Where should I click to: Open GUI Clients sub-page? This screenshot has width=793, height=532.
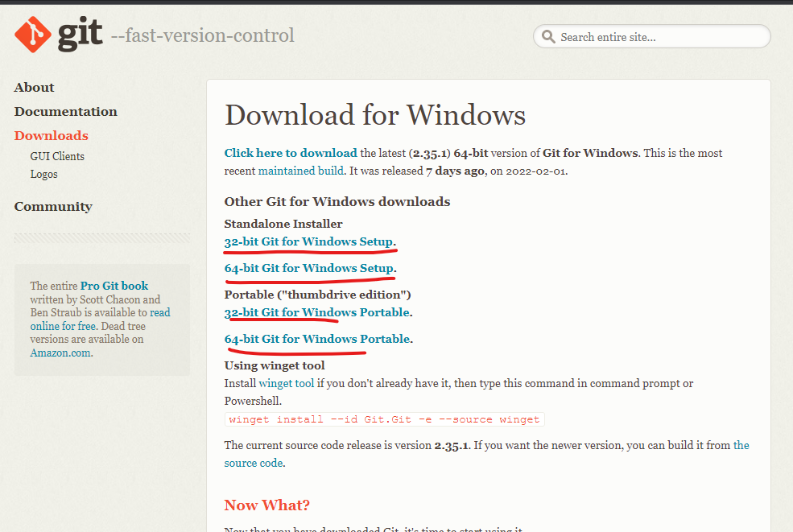pyautogui.click(x=57, y=156)
